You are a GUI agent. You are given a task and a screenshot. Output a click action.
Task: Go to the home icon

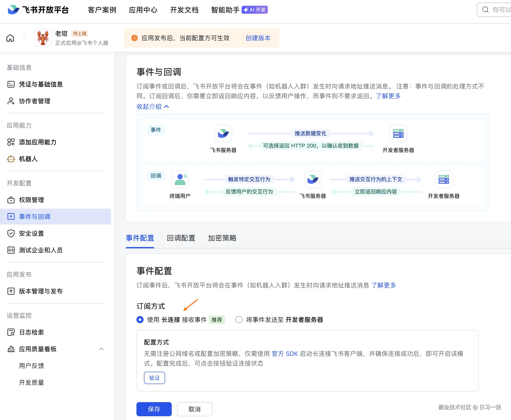(x=10, y=38)
